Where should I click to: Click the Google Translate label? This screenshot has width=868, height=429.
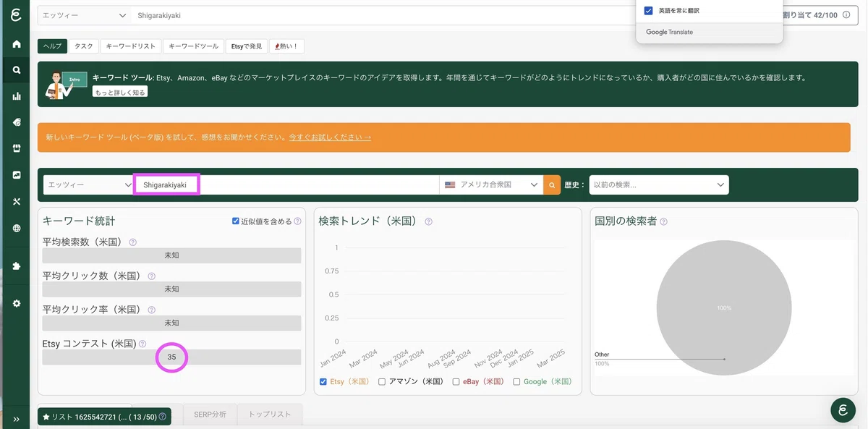click(669, 33)
